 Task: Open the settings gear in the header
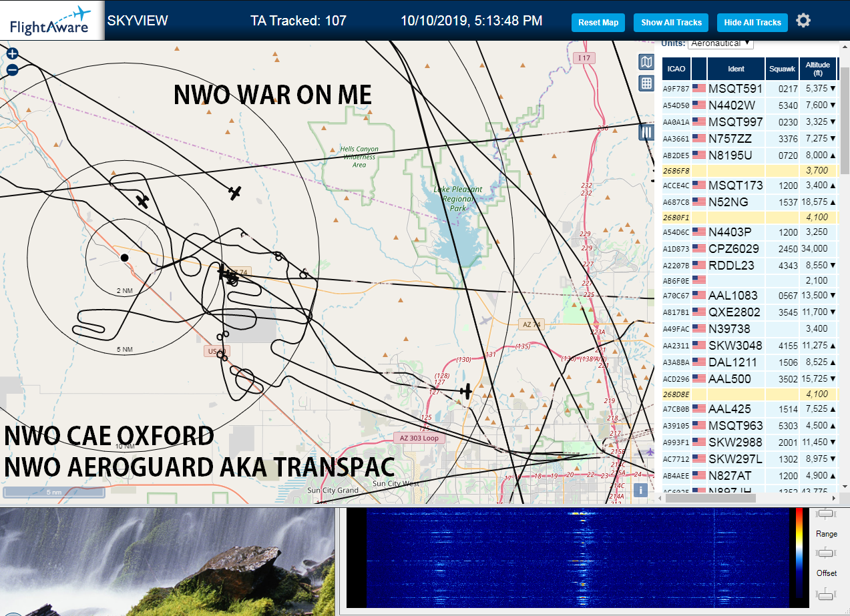point(803,21)
